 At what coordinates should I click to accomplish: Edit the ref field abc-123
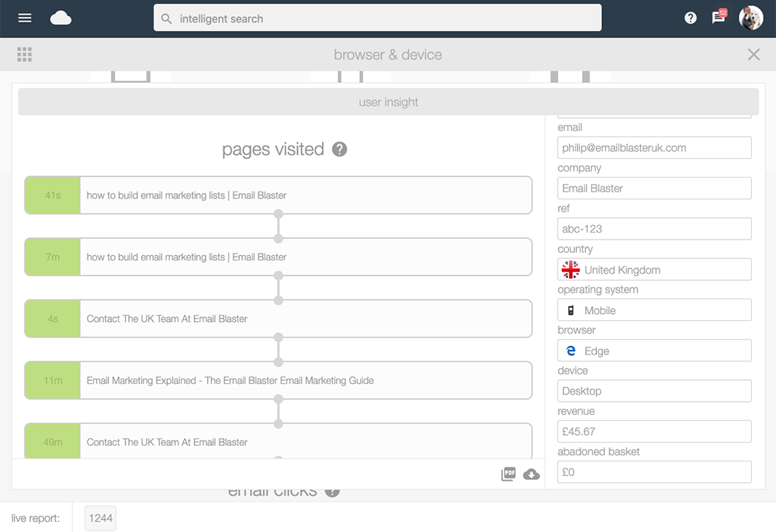[x=654, y=229]
